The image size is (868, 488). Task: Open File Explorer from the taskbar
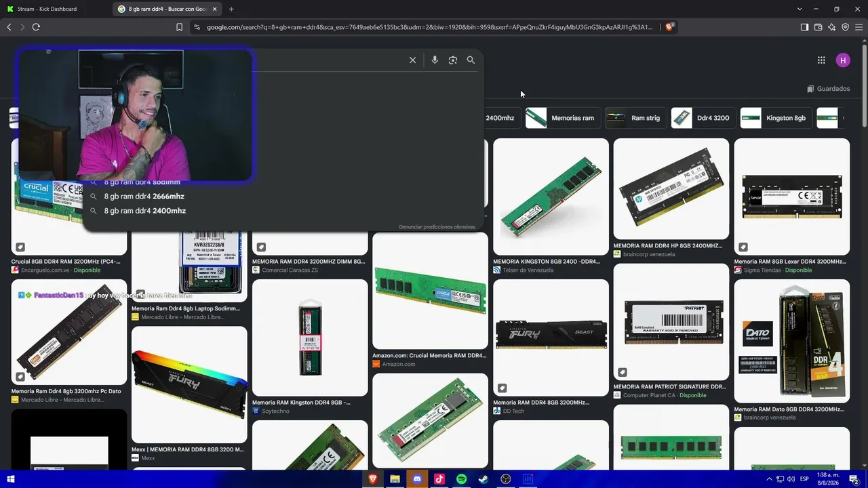coord(395,479)
